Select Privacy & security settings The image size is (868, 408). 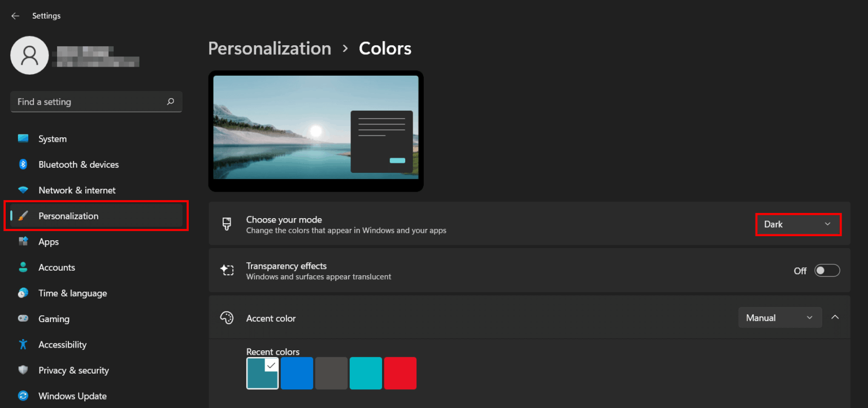73,370
